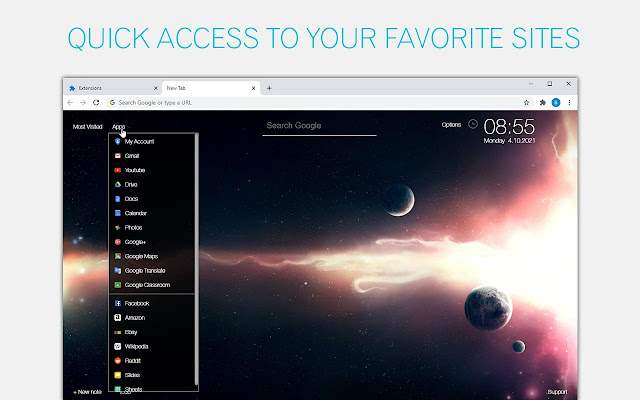This screenshot has height=400, width=640.
Task: Select the New Tab tab
Action: point(210,88)
